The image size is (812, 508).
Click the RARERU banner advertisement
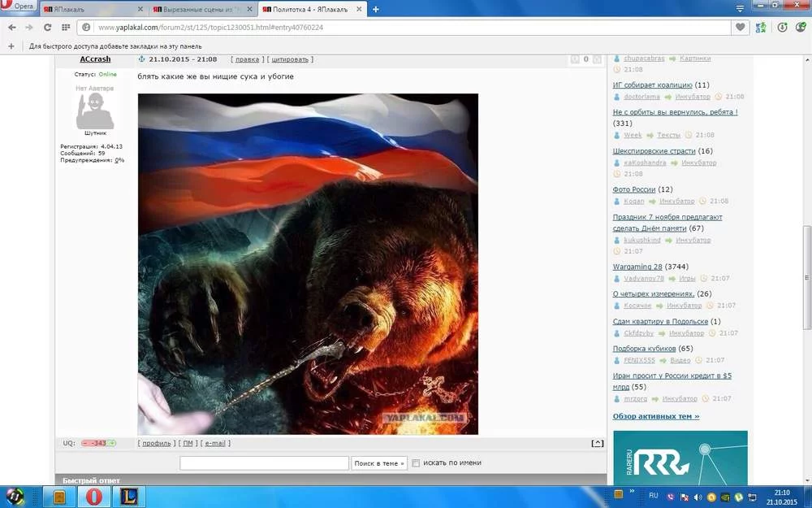tap(680, 458)
